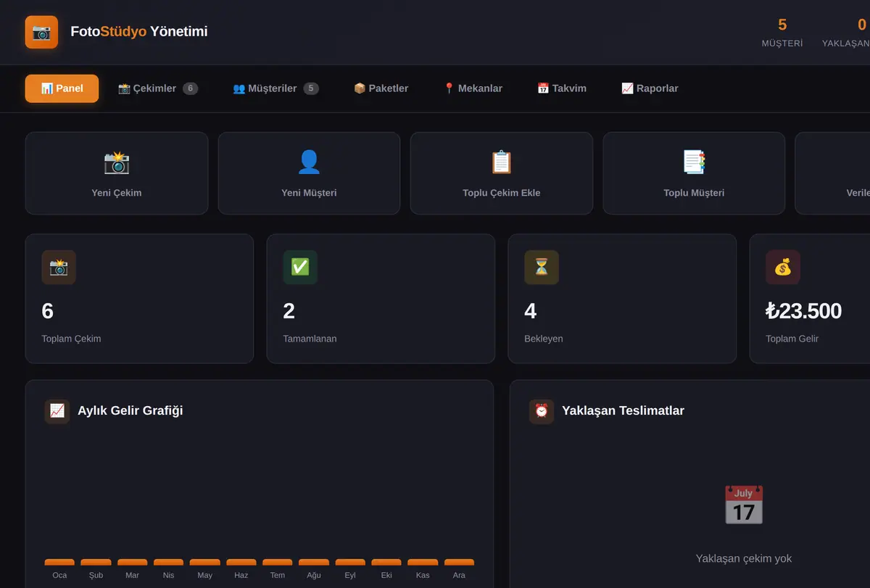The width and height of the screenshot is (870, 588).
Task: Click the chart icon beside Aylık Gelir Grafiği
Action: point(57,411)
